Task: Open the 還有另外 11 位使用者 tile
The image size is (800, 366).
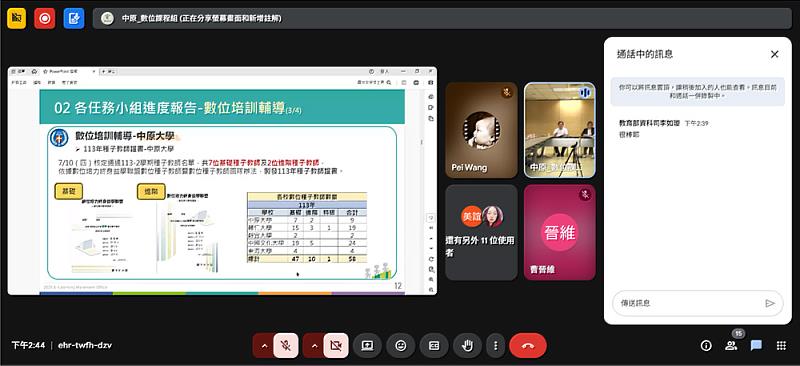Action: click(x=482, y=232)
